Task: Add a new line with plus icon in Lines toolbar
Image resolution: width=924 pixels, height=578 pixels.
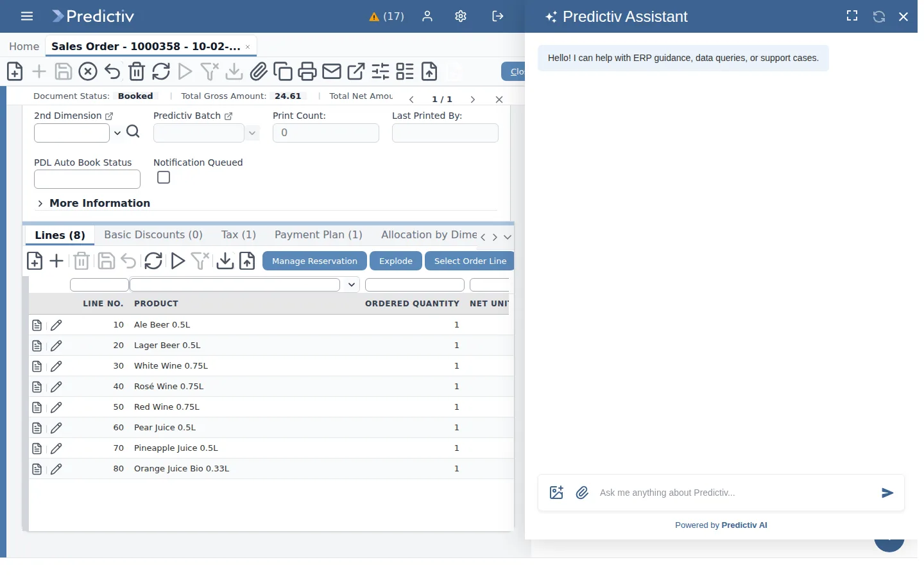Action: (x=56, y=261)
